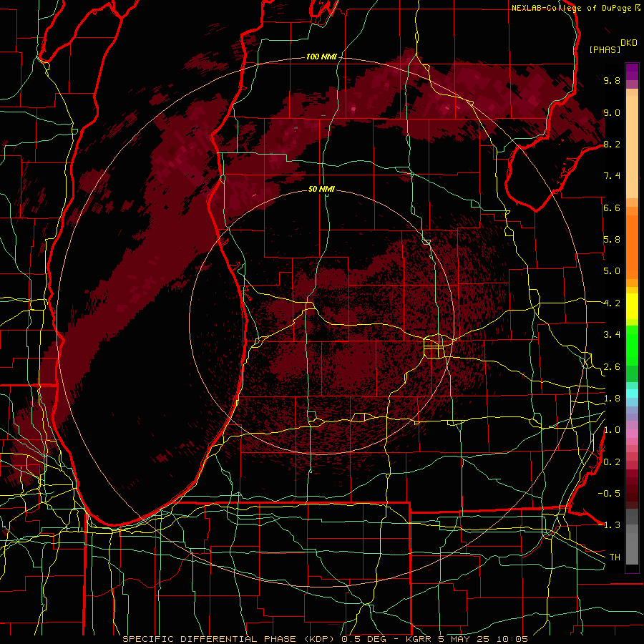Click the orange segment of the color scale
Image resolution: width=644 pixels, height=644 pixels.
point(632,246)
